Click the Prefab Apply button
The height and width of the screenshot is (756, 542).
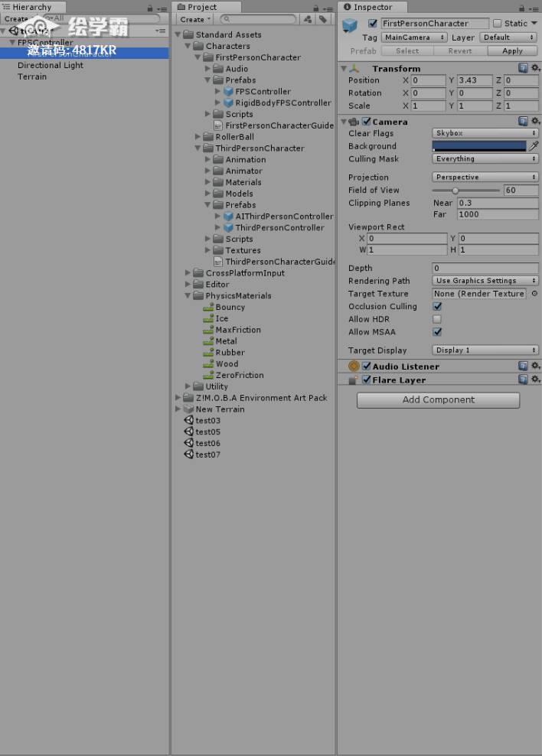[512, 51]
